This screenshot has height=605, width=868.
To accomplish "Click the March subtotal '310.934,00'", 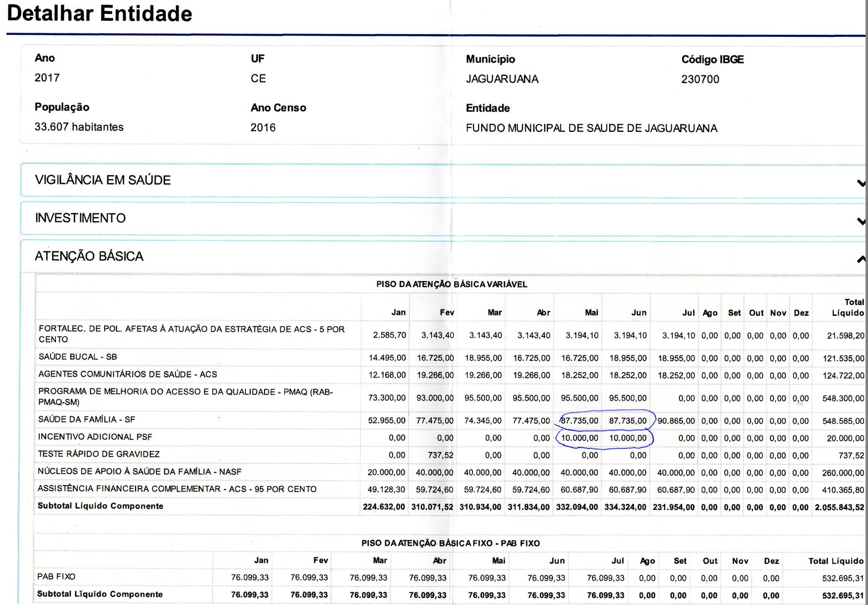I will pyautogui.click(x=481, y=507).
